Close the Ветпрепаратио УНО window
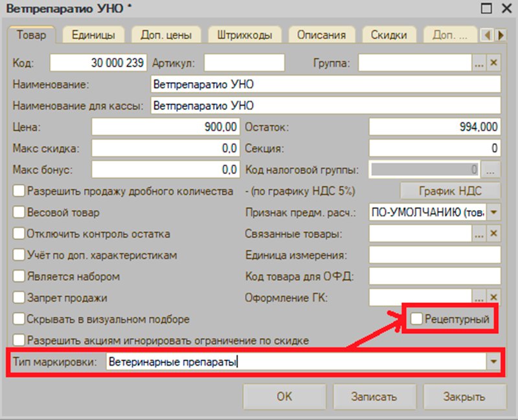The width and height of the screenshot is (518, 420). pyautogui.click(x=506, y=8)
